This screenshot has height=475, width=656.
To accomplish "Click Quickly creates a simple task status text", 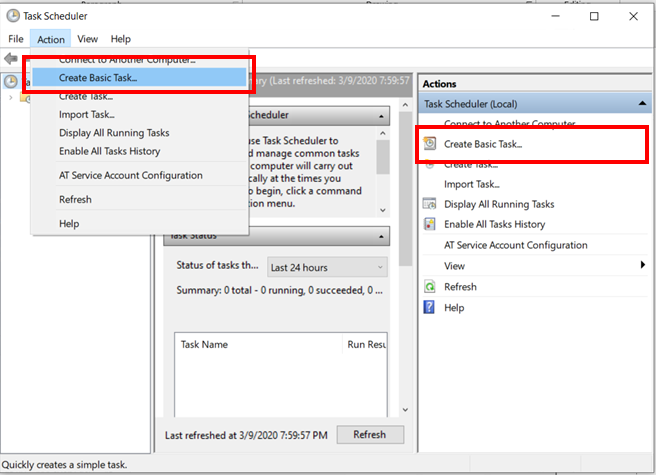I will (64, 465).
